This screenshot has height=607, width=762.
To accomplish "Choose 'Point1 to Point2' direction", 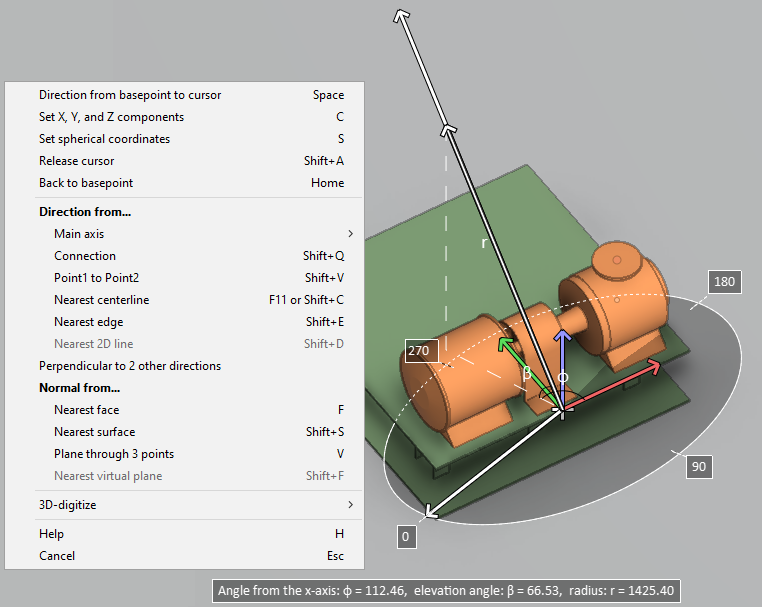I will (x=96, y=278).
